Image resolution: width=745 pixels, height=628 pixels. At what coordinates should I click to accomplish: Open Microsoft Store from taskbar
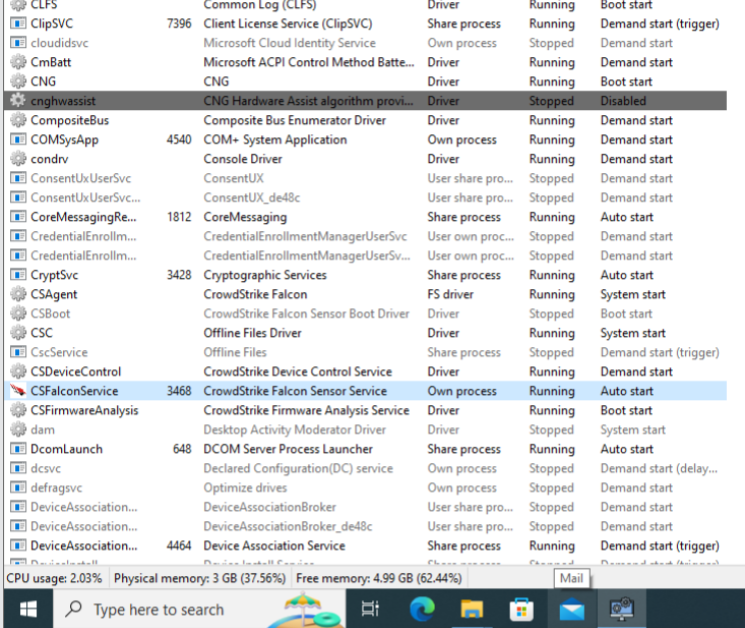click(522, 609)
